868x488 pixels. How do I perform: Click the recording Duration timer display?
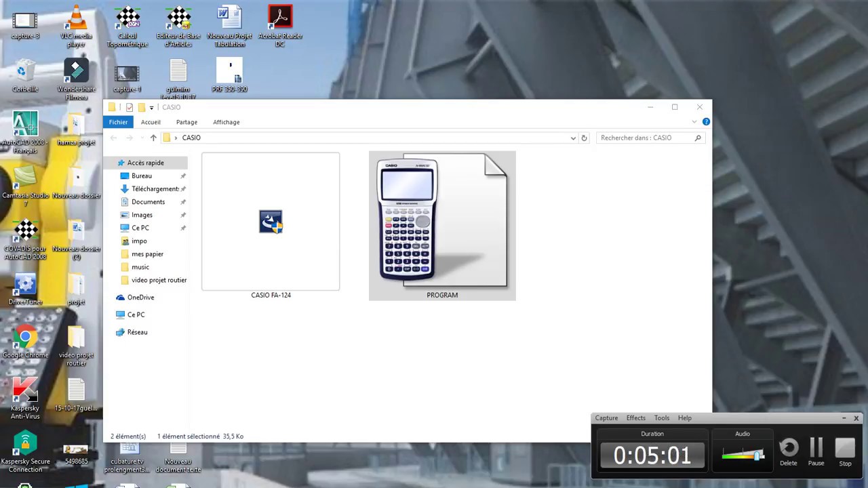tap(652, 455)
